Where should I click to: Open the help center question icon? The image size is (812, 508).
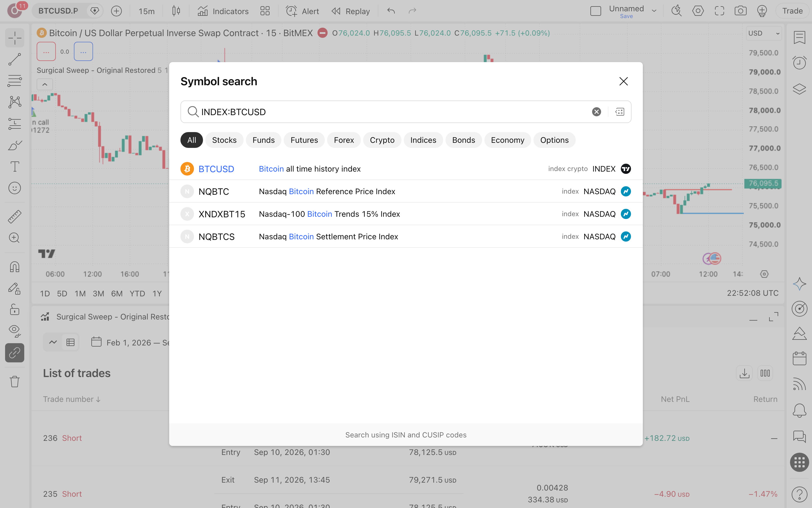[x=799, y=494]
